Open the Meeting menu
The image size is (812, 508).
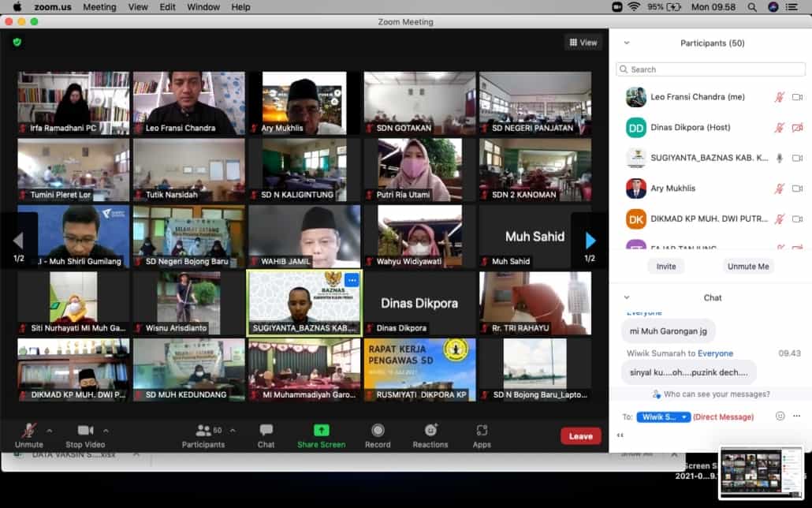99,7
